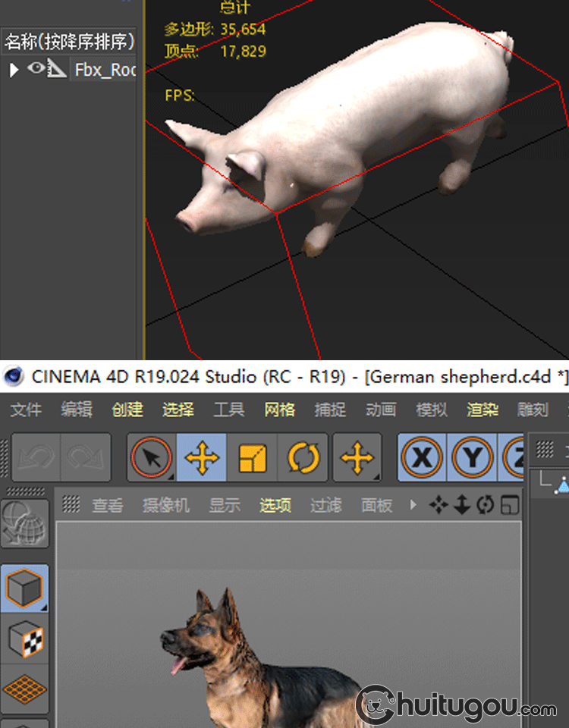This screenshot has width=569, height=728.
Task: Toggle the Z axis lock
Action: 511,457
